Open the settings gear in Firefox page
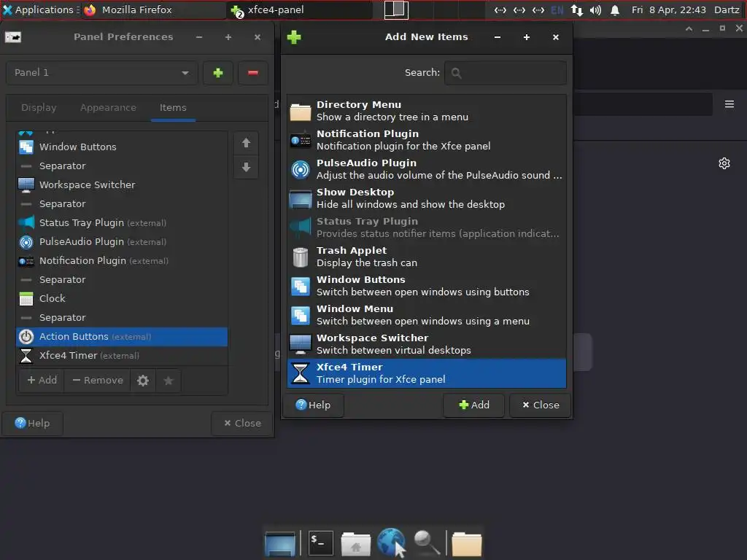 click(x=724, y=163)
